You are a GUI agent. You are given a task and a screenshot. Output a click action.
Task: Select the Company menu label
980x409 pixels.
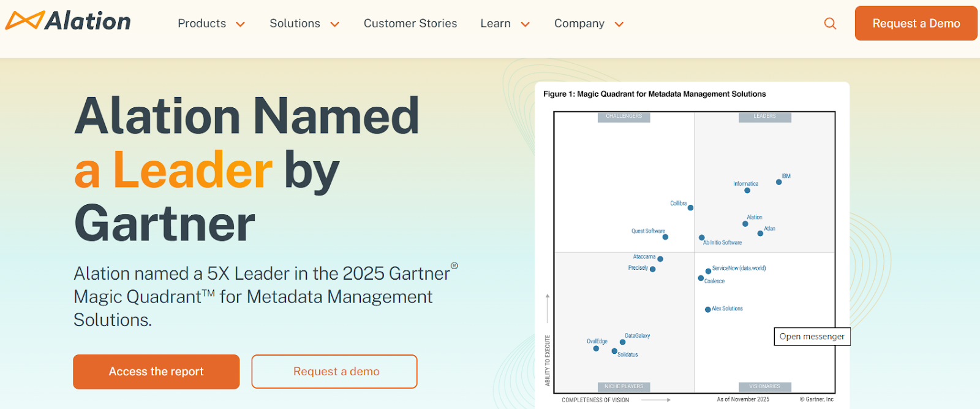point(579,23)
